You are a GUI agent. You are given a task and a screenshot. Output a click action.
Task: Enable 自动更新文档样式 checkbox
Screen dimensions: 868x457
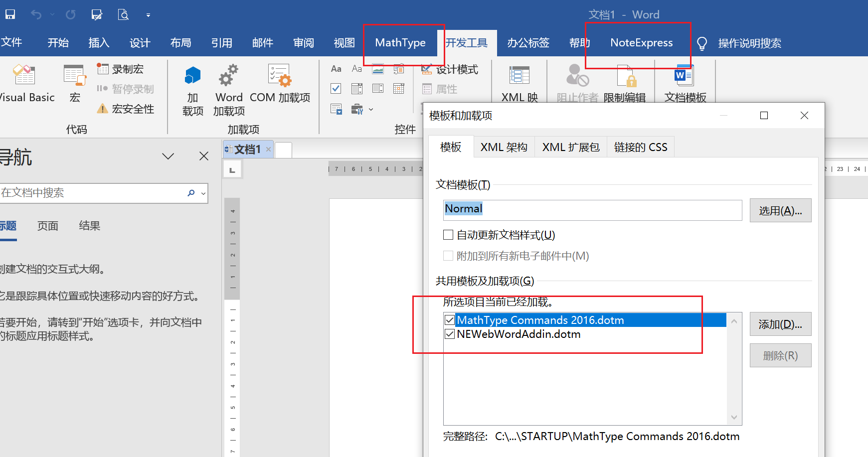(x=448, y=235)
